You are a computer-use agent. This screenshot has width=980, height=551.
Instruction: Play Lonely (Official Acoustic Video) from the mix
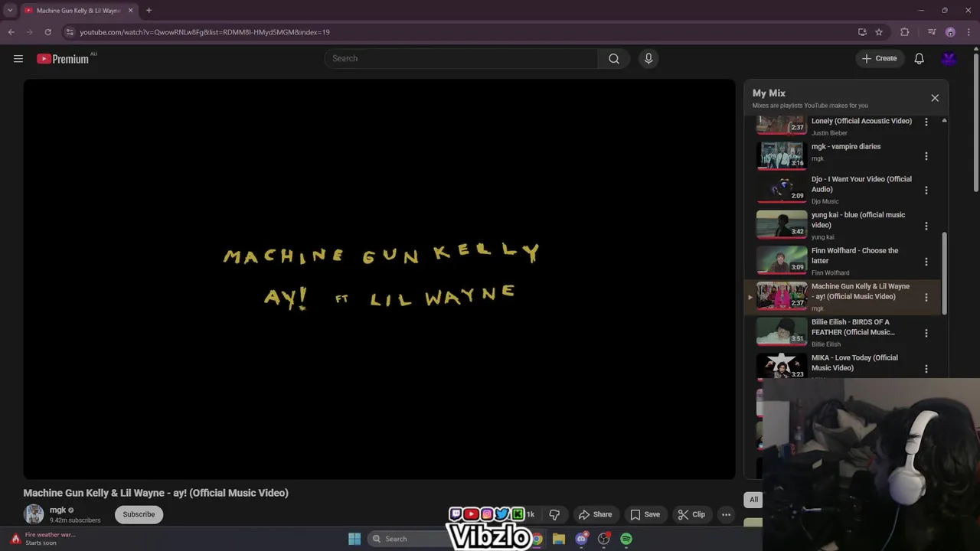click(x=782, y=125)
